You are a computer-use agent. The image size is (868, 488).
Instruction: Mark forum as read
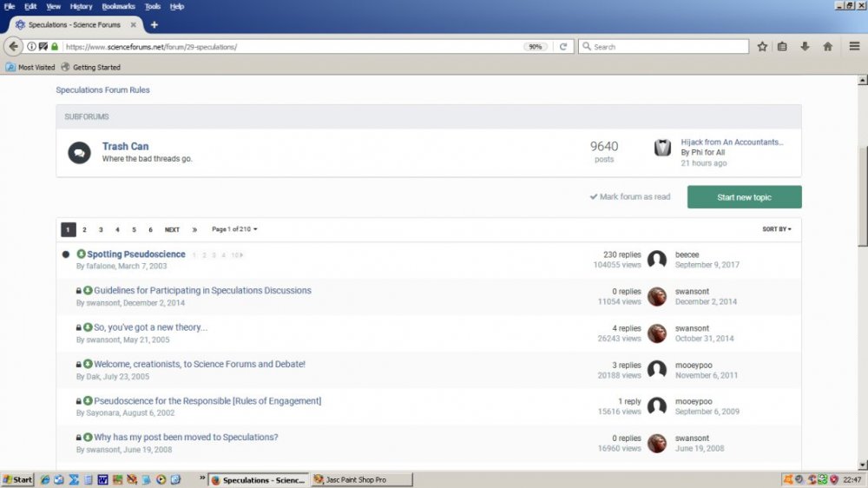point(629,197)
